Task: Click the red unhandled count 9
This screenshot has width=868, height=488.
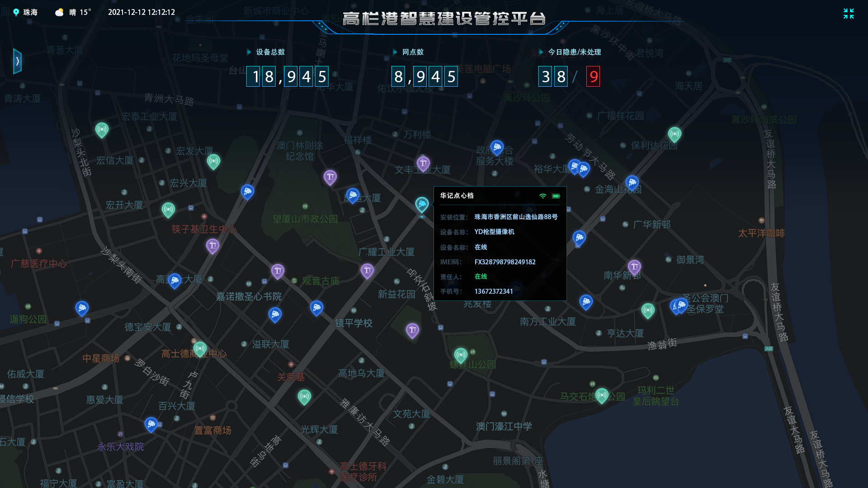Action: click(593, 77)
